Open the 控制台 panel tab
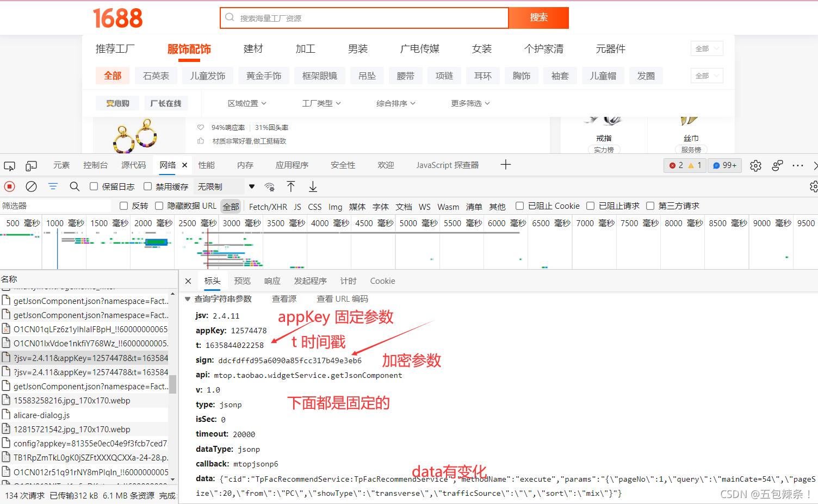818x504 pixels. coord(96,165)
